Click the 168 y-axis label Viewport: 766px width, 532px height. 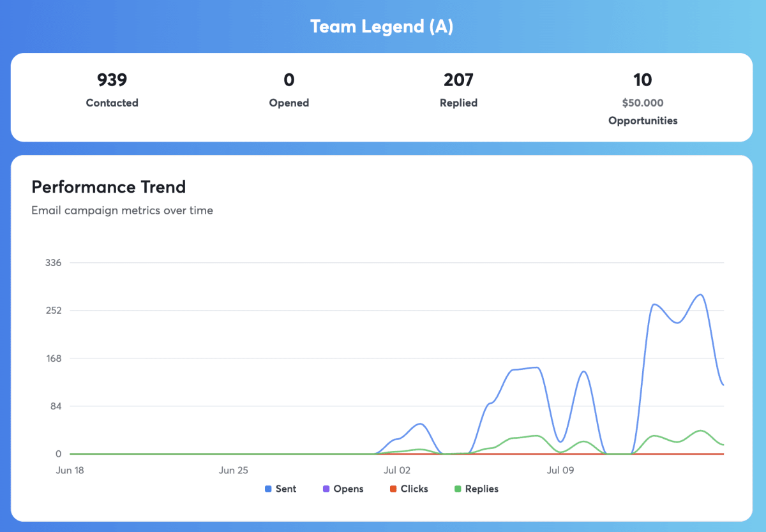click(52, 358)
